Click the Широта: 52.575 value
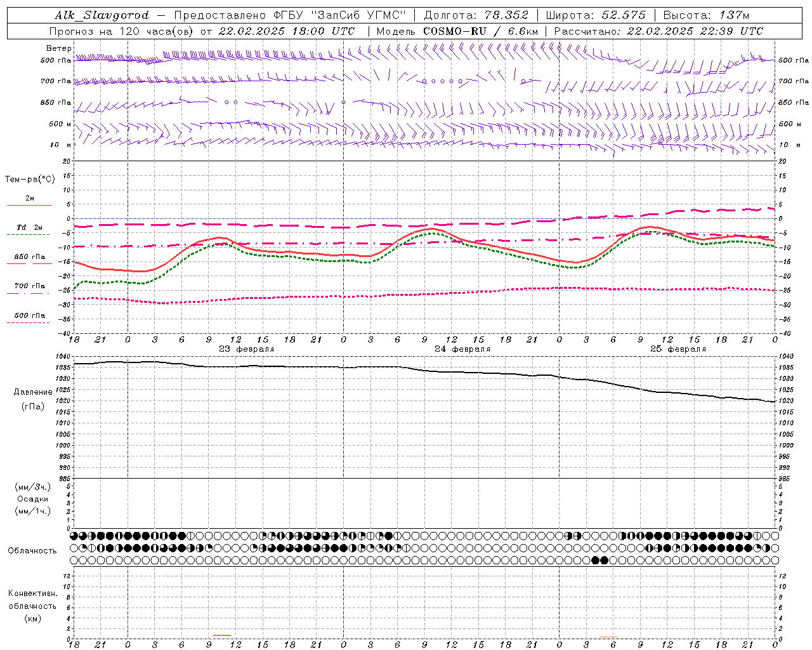The width and height of the screenshot is (812, 650). (596, 15)
